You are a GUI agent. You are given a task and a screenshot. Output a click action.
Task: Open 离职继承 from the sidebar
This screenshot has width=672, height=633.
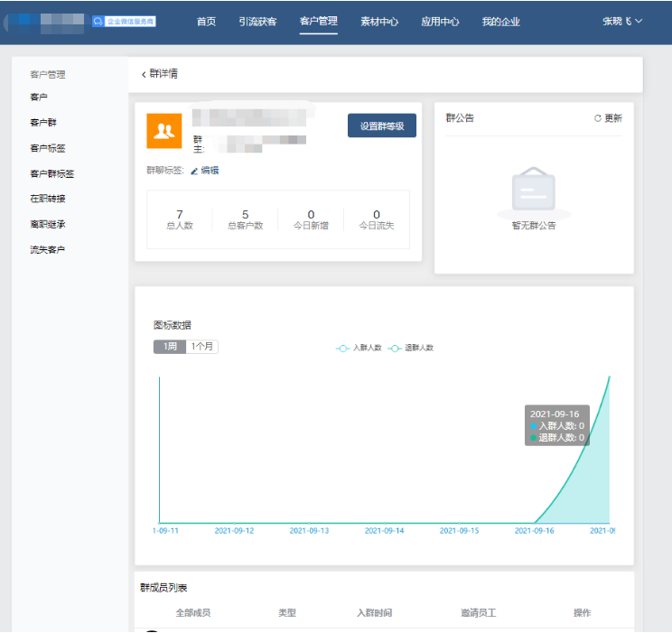click(48, 224)
